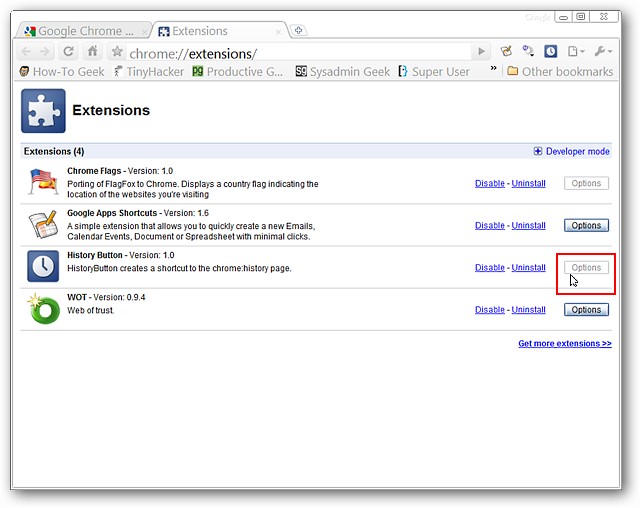Click the WOT green ring icon
640x508 pixels.
click(43, 309)
